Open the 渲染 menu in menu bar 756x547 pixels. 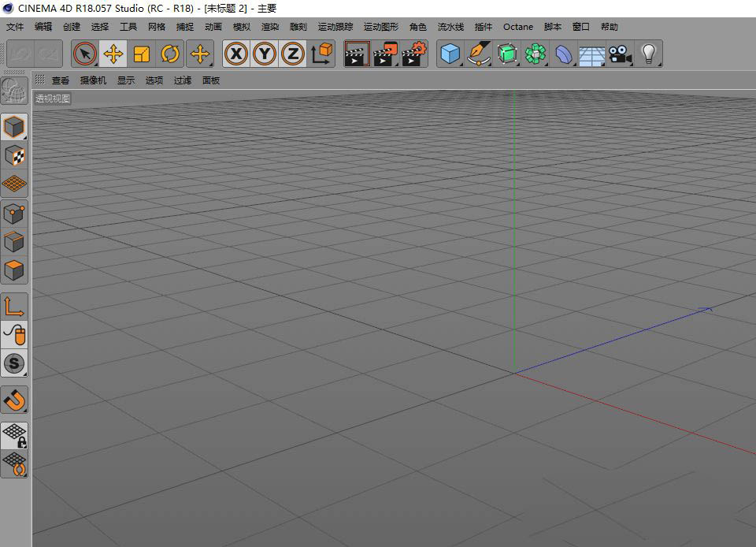pyautogui.click(x=270, y=27)
